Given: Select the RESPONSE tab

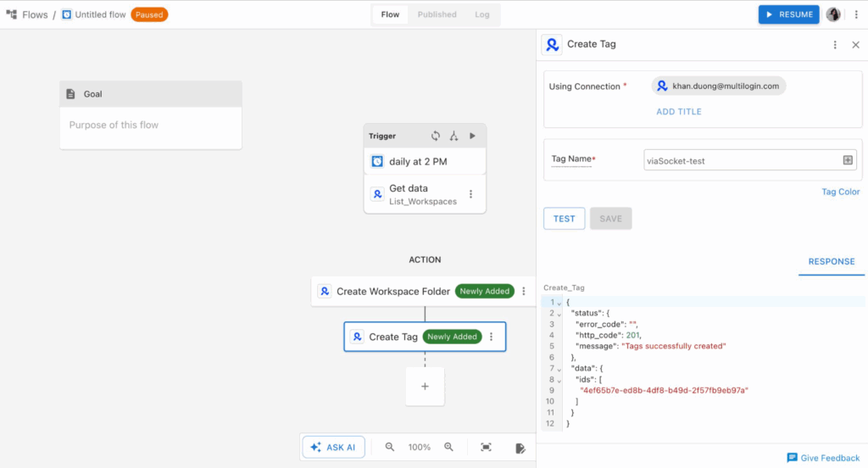Looking at the screenshot, I should (x=832, y=261).
